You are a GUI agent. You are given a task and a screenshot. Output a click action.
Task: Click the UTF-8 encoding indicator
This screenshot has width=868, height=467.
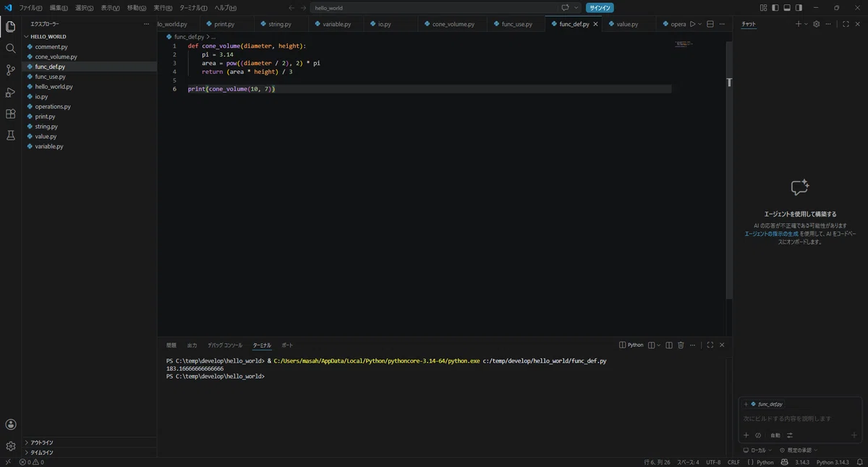(x=713, y=462)
